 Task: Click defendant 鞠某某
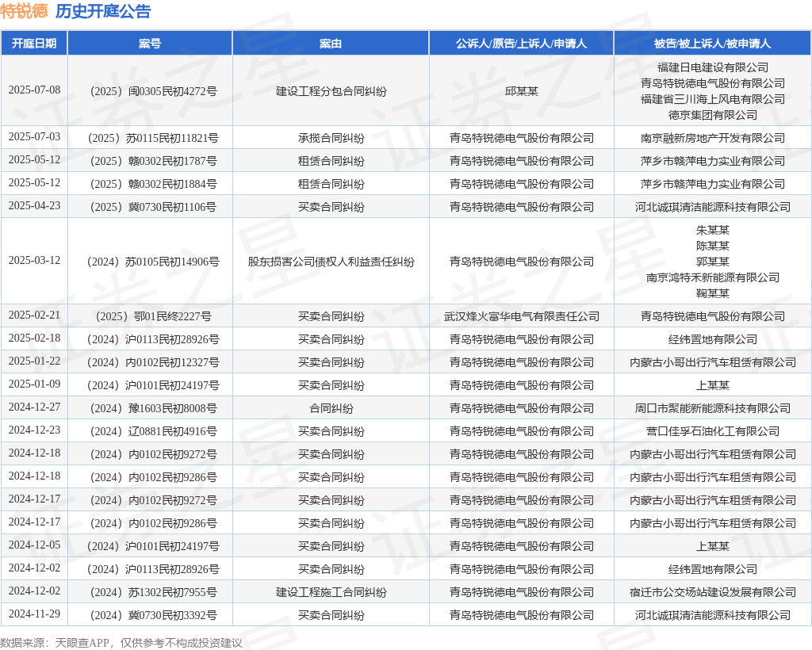click(713, 294)
